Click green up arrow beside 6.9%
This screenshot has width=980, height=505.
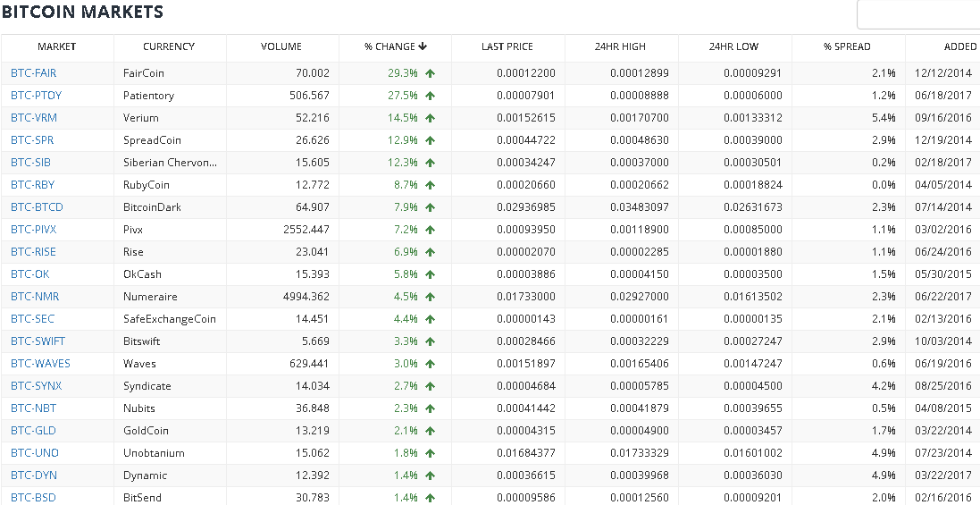430,252
